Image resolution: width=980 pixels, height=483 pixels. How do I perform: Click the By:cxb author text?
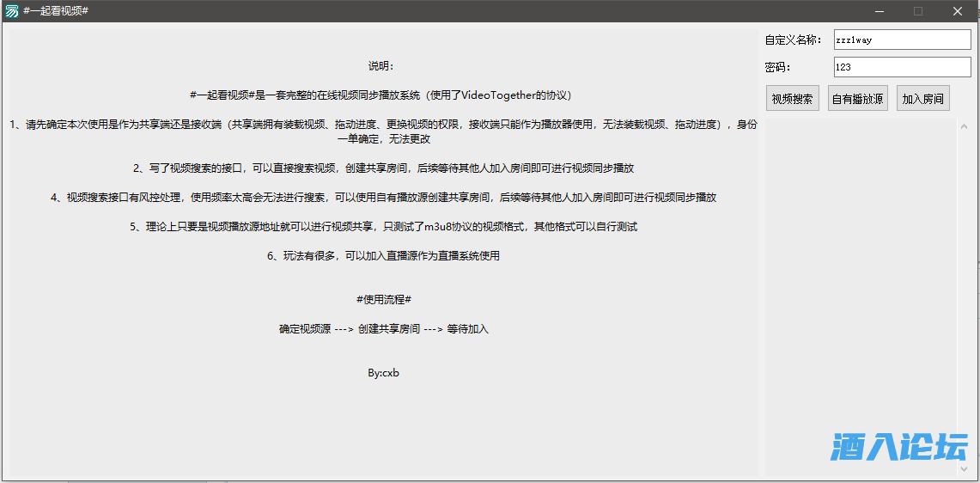[x=384, y=373]
